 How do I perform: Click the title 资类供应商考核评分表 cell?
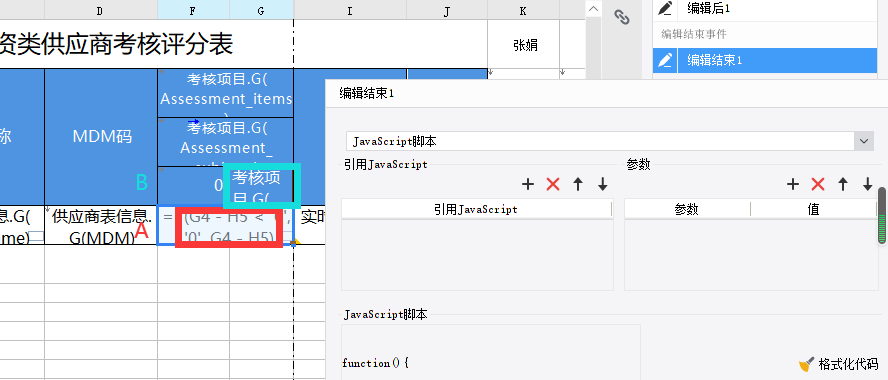tap(147, 44)
